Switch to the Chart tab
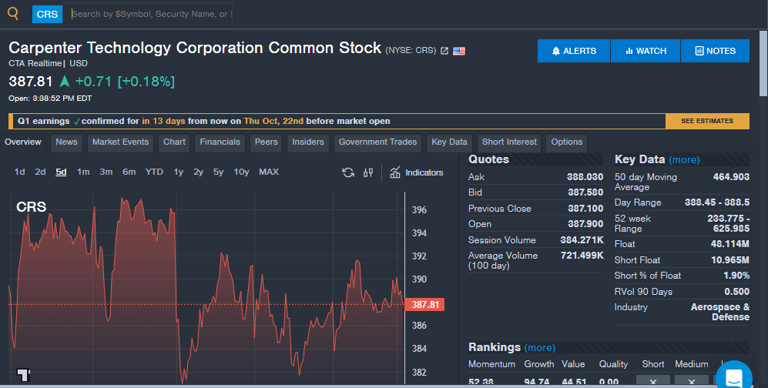This screenshot has height=388, width=768. click(x=174, y=142)
